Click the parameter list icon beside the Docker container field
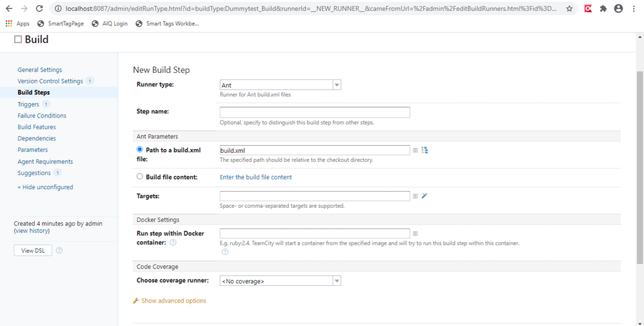Image resolution: width=644 pixels, height=326 pixels. (x=415, y=234)
